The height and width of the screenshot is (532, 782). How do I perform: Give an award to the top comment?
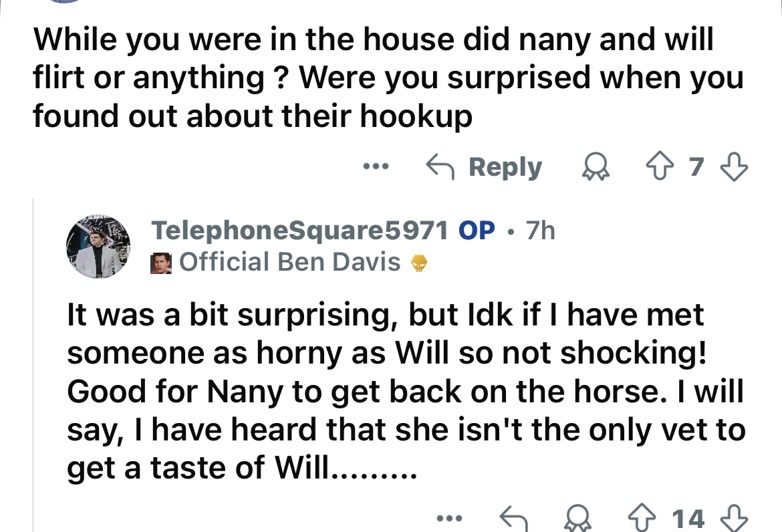596,166
